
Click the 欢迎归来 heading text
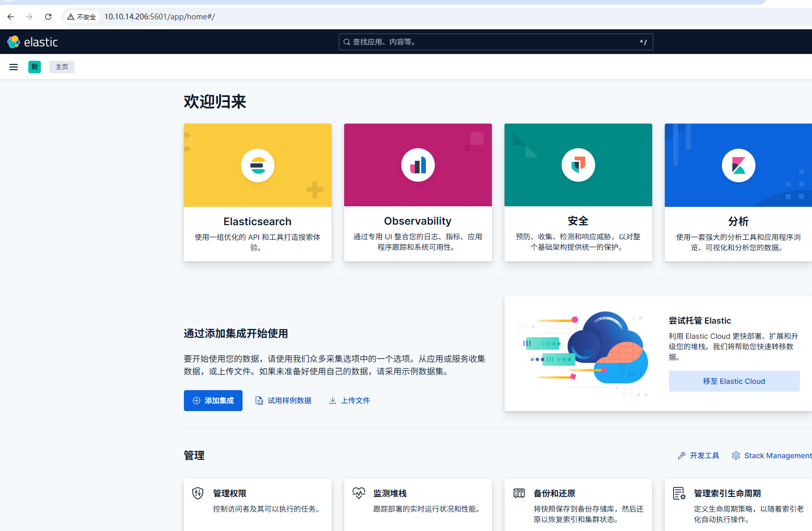215,102
